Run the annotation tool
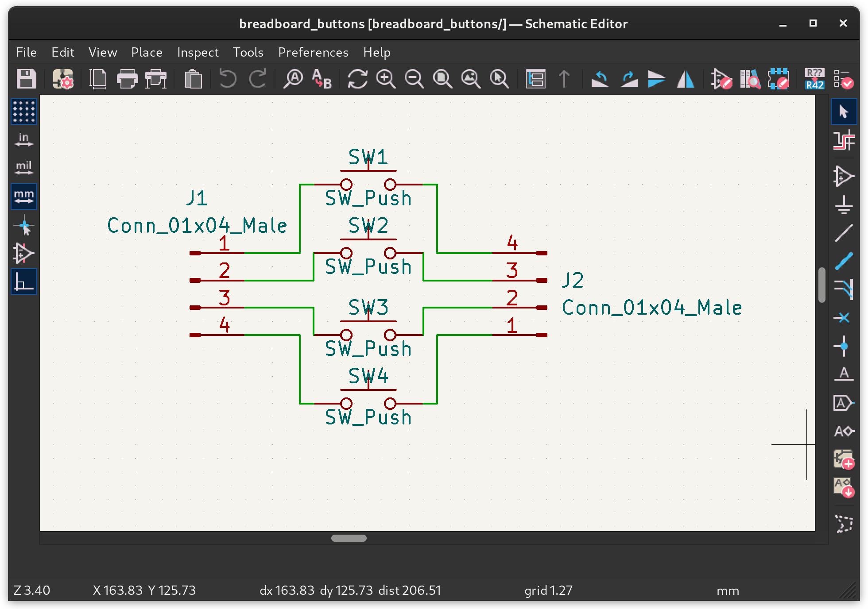The image size is (868, 609). [815, 79]
